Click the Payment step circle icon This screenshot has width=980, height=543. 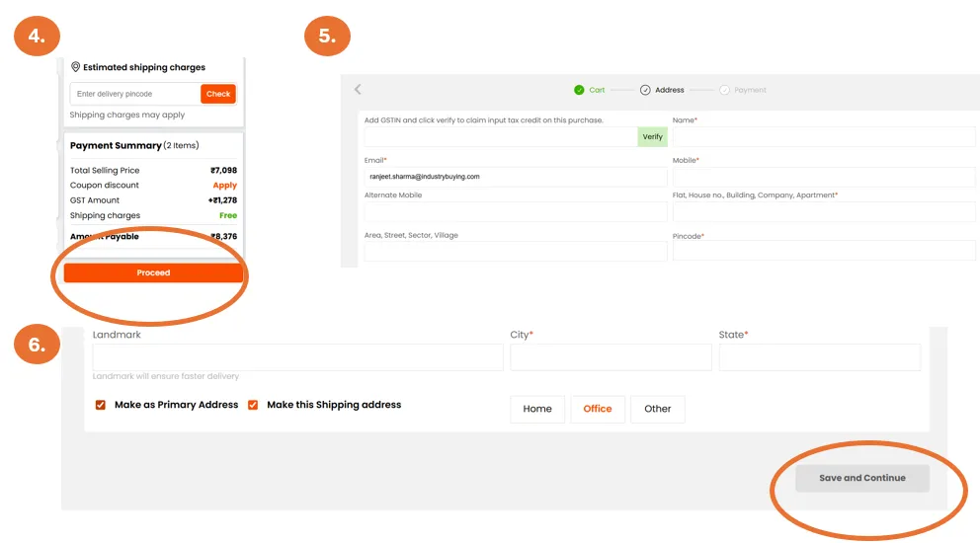724,90
